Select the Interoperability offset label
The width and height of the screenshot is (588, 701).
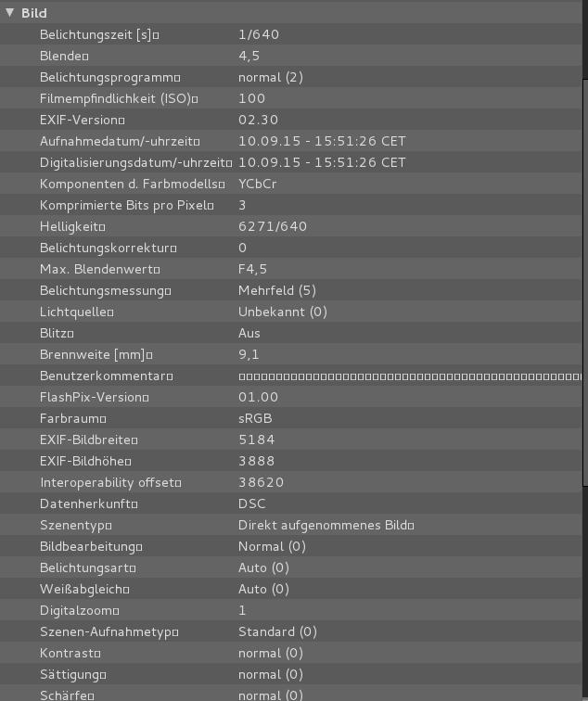110,482
